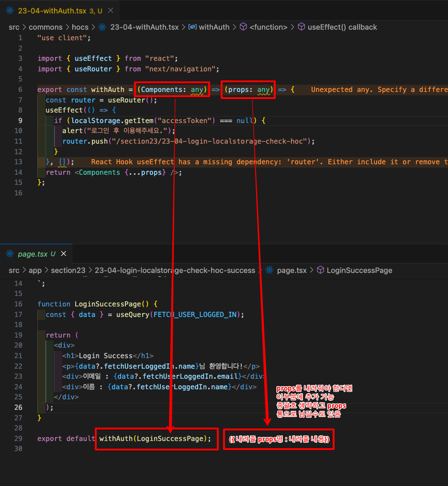Click the '님 환영합니다!' paragraph line
This screenshot has height=486, width=448.
tap(161, 366)
